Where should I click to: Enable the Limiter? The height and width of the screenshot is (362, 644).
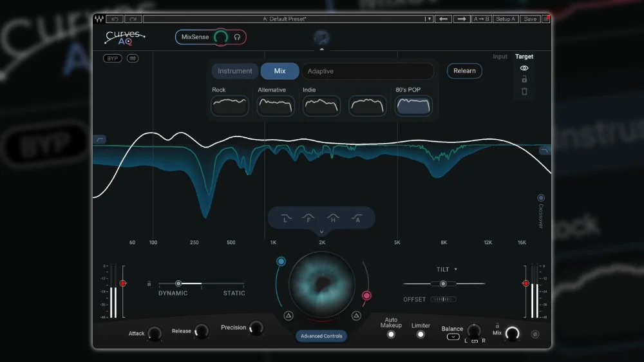(420, 334)
